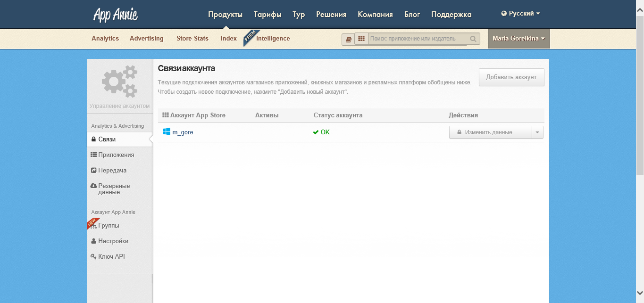Open the m_gore account link
This screenshot has height=303, width=644.
(183, 132)
